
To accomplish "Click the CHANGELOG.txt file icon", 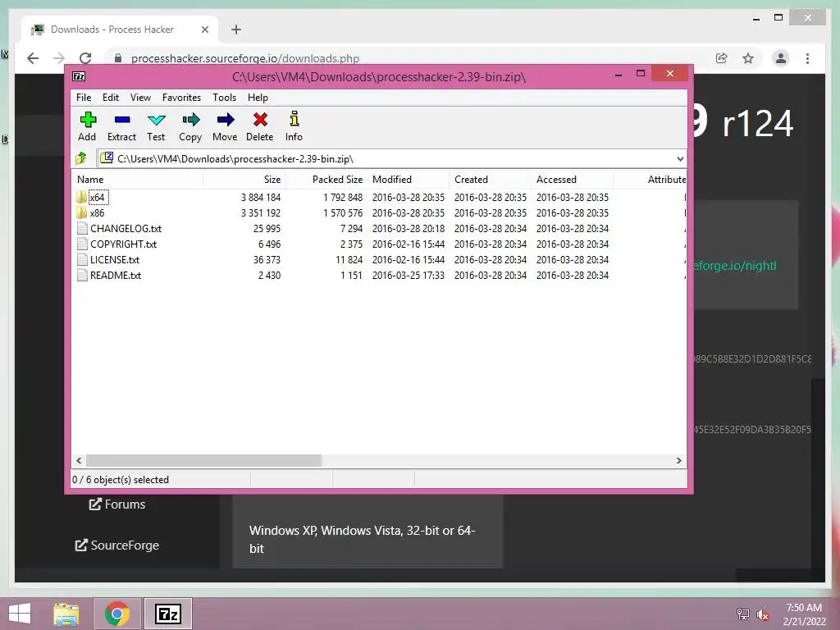I will pyautogui.click(x=82, y=228).
